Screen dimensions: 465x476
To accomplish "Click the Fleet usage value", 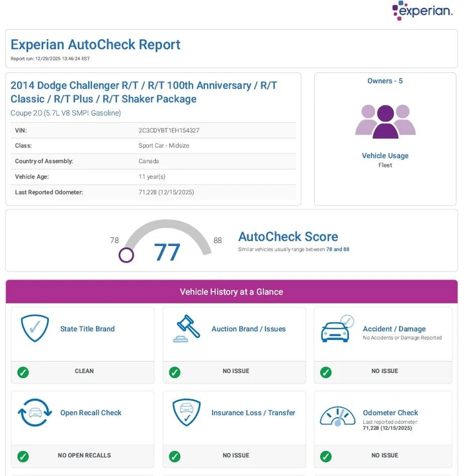I will click(385, 165).
